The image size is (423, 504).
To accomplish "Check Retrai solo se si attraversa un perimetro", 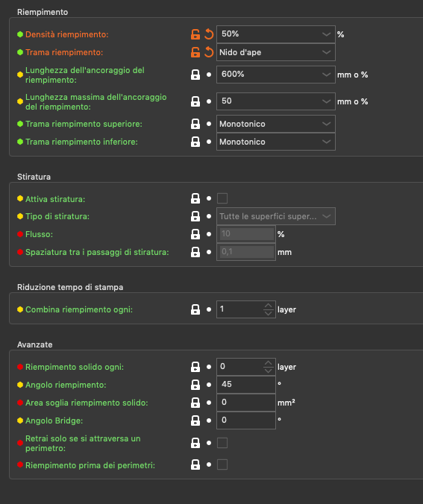I will point(222,443).
